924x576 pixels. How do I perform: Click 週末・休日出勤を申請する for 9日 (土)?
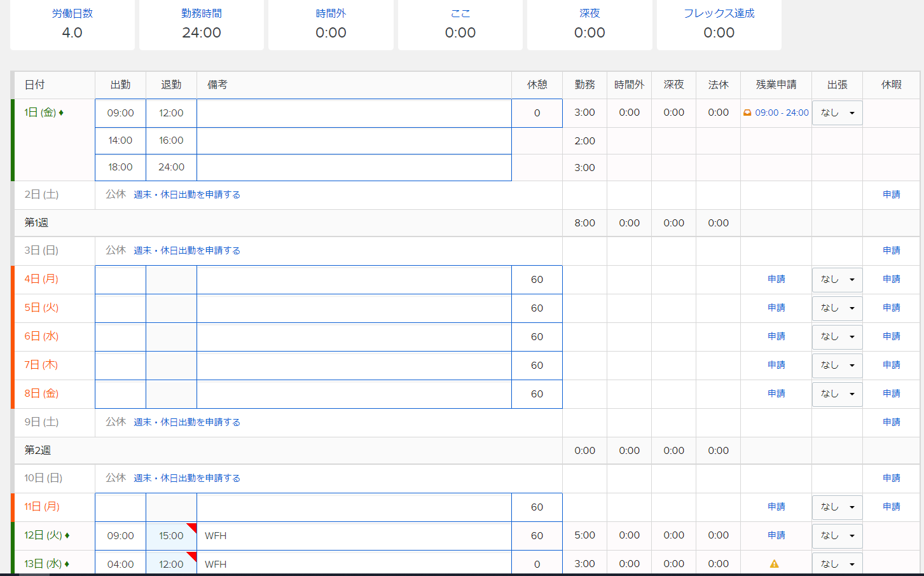coord(187,422)
